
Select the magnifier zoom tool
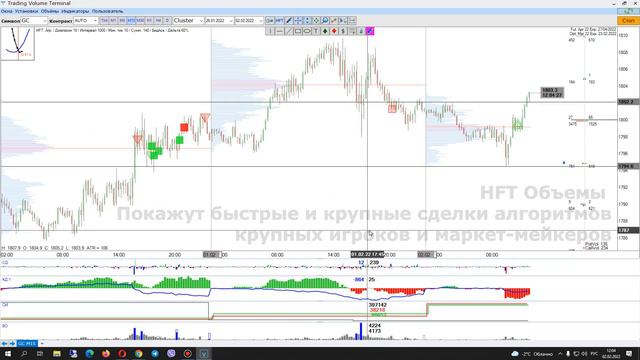[x=325, y=20]
